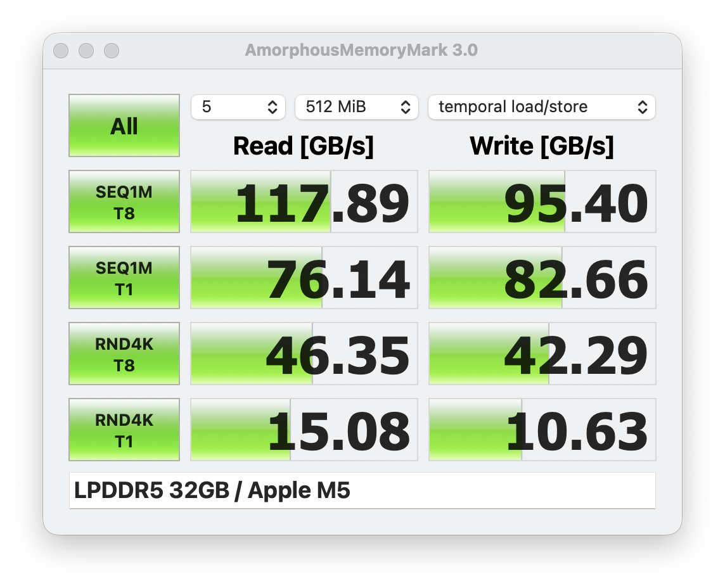Click the Read [GB/s] column header
The height and width of the screenshot is (588, 725).
point(304,146)
